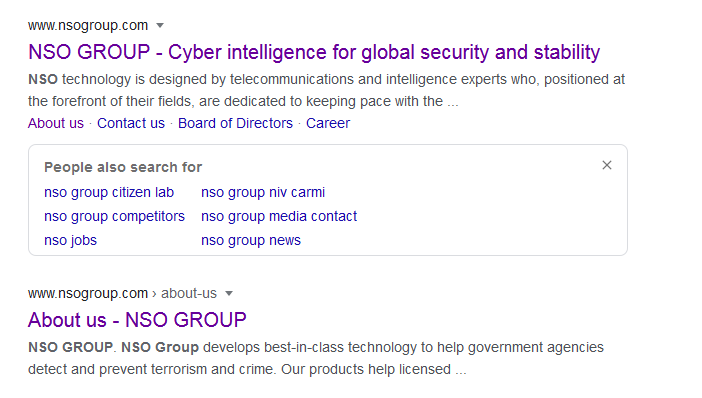Image resolution: width=702 pixels, height=398 pixels.
Task: Search for nso group citizen lab
Action: (109, 193)
